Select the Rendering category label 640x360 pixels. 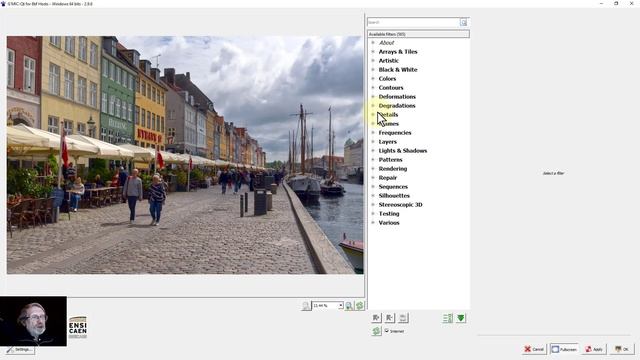click(x=393, y=169)
